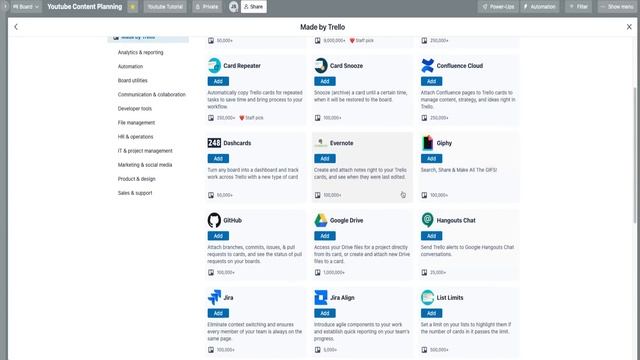Open the Board view dropdown
The image size is (640, 360).
click(x=26, y=7)
